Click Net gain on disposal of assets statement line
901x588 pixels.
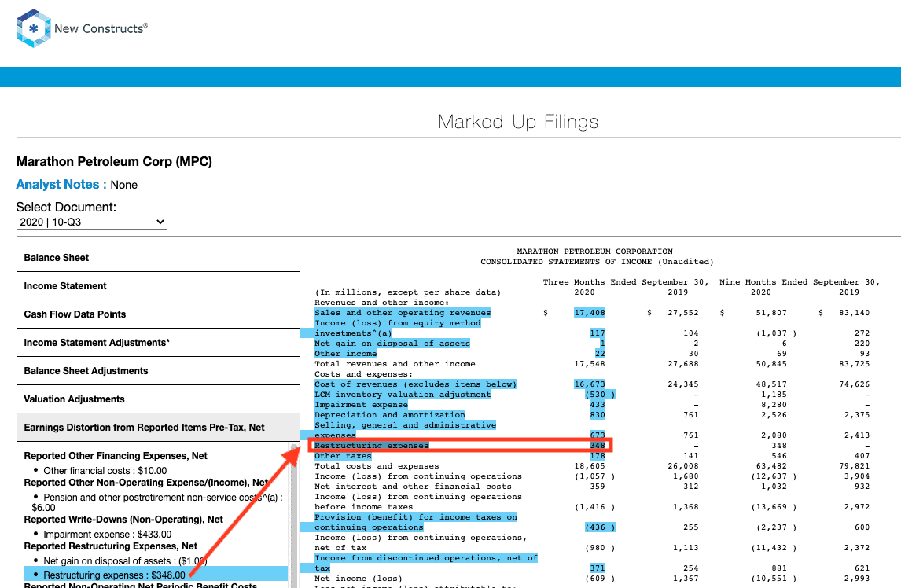[392, 344]
